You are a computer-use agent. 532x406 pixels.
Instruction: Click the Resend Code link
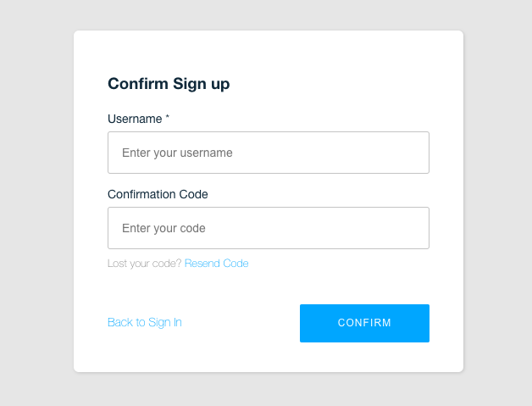tap(216, 264)
